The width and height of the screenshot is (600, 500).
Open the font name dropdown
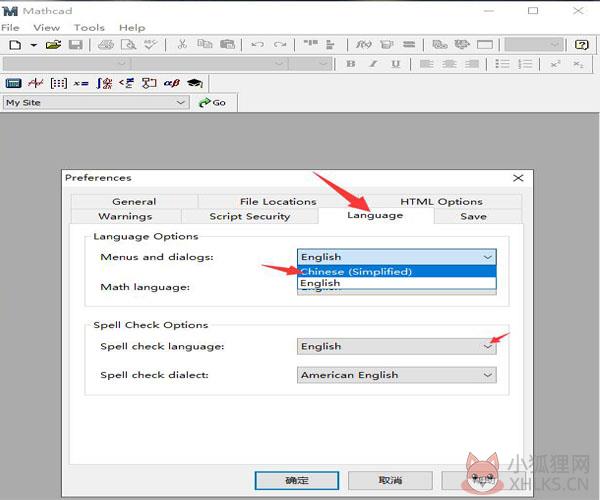coord(209,64)
